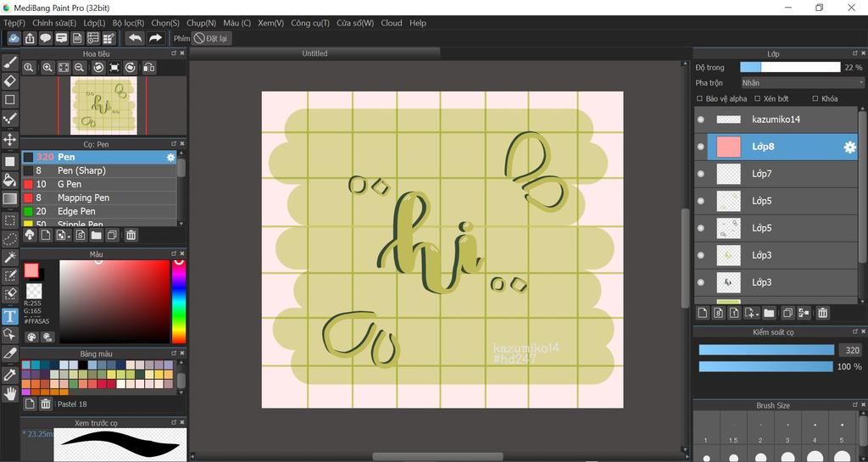Click the transparent color swatch
This screenshot has width=868, height=462.
34,291
